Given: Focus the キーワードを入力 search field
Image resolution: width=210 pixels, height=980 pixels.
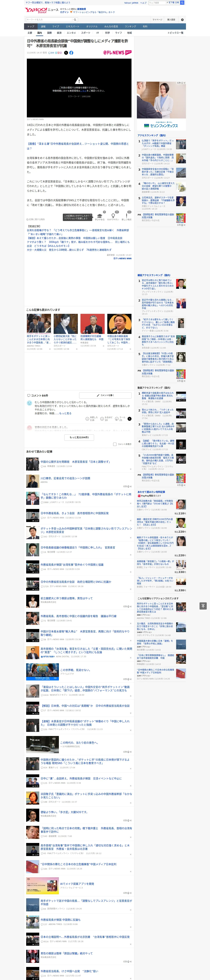Looking at the screenshot, I should tap(49, 19).
